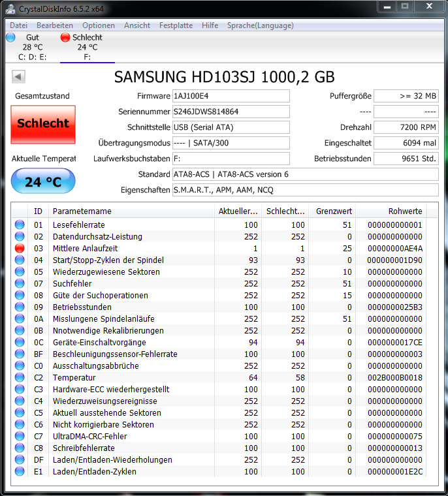Open the Hilfe menu
This screenshot has width=448, height=496.
pyautogui.click(x=210, y=25)
